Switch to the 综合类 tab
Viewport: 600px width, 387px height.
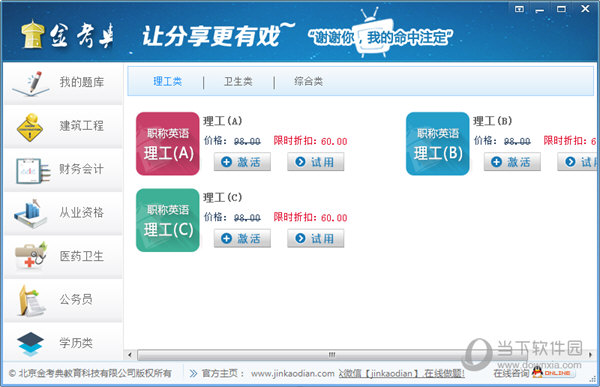[308, 82]
